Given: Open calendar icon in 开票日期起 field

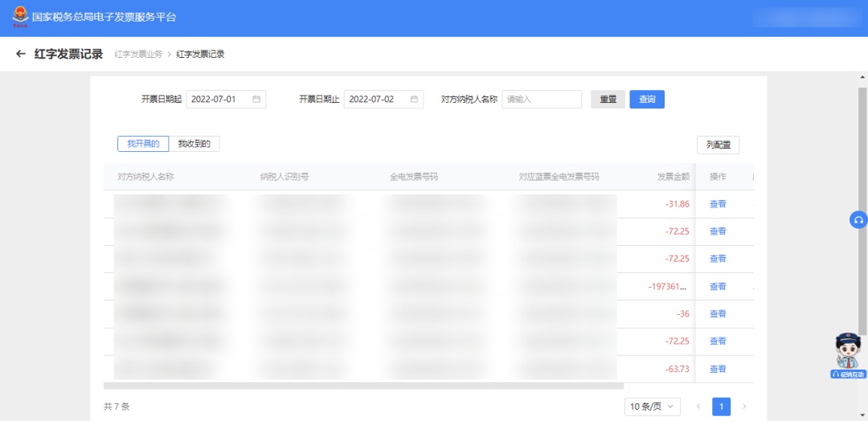Looking at the screenshot, I should point(256,100).
